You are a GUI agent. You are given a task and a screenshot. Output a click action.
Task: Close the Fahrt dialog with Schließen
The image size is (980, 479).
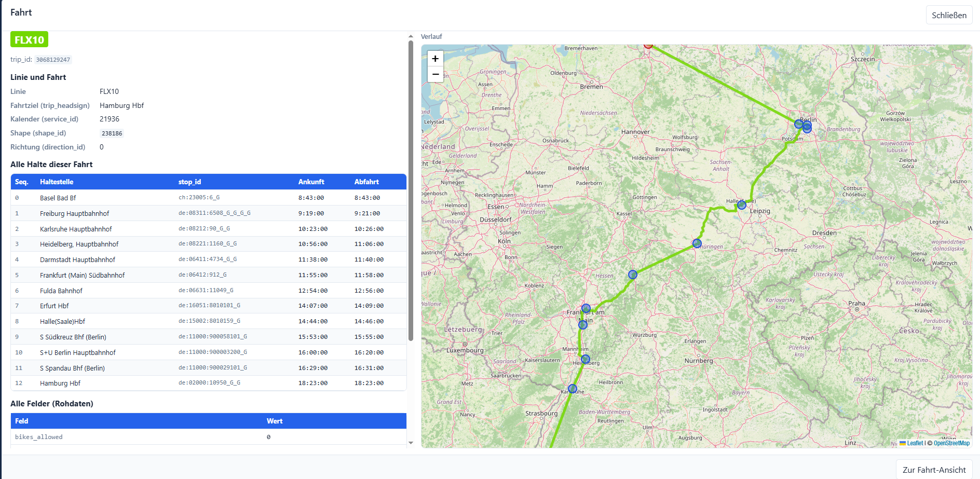pos(949,15)
